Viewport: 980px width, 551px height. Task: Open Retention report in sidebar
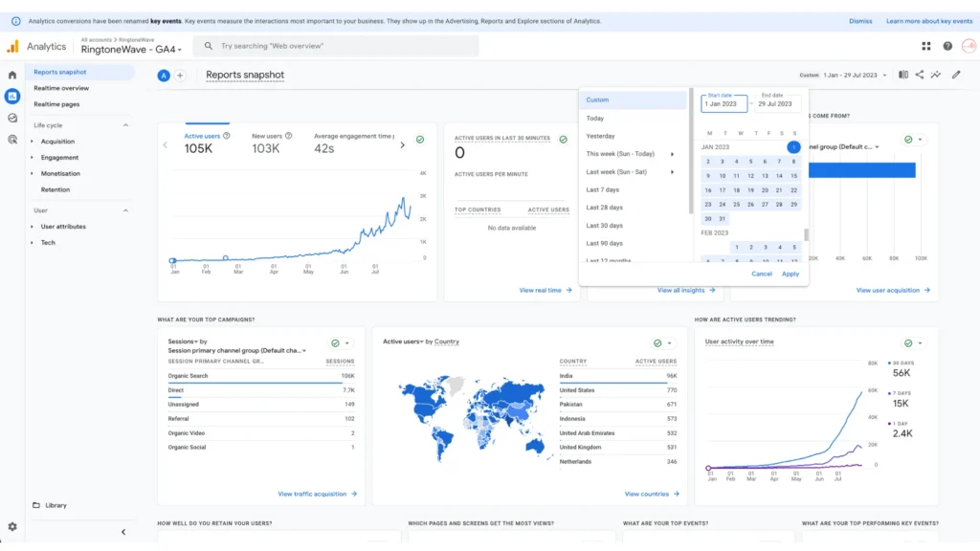55,189
